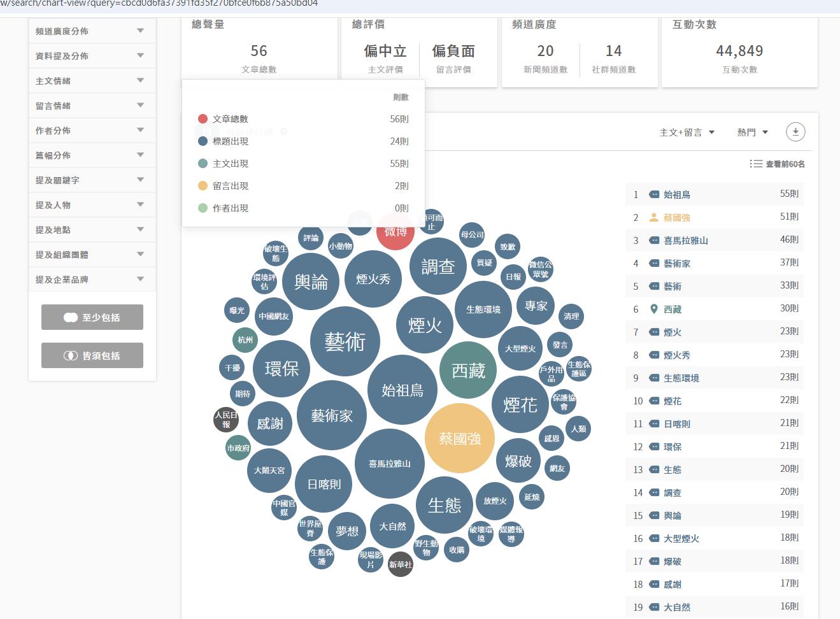The height and width of the screenshot is (619, 840).
Task: Click the red 文章總數 legend dot
Action: [x=203, y=119]
